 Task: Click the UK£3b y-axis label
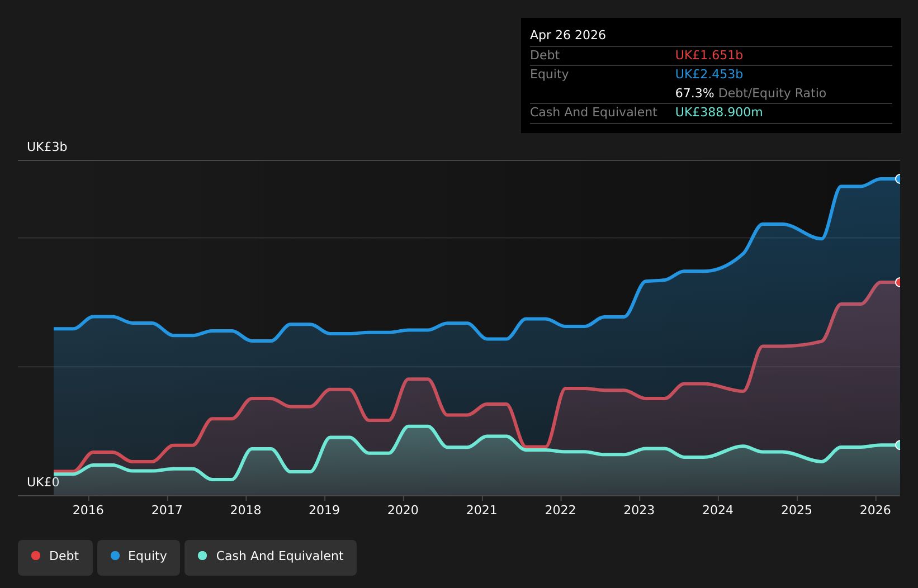tap(47, 147)
